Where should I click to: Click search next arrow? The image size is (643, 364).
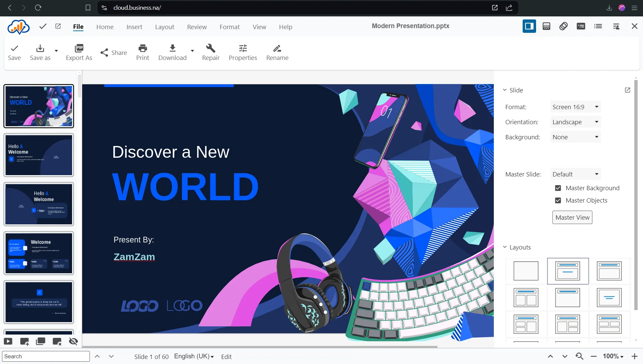coord(111,356)
